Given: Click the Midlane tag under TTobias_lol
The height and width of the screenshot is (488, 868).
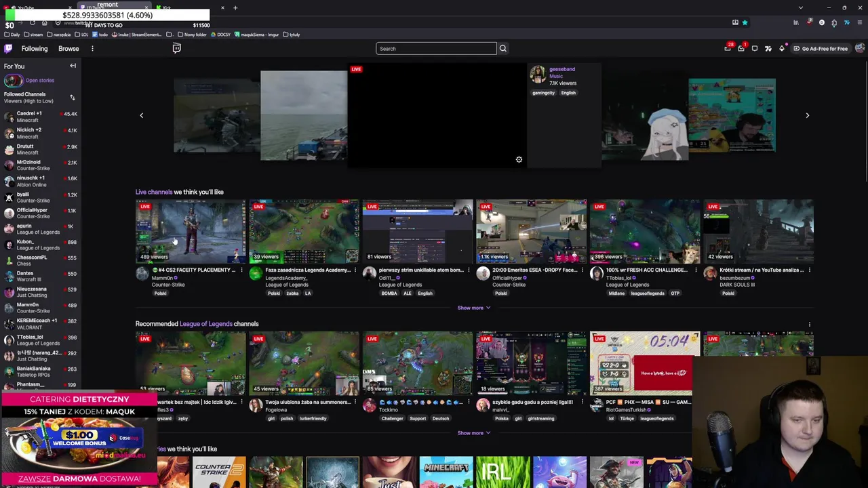Looking at the screenshot, I should 616,293.
